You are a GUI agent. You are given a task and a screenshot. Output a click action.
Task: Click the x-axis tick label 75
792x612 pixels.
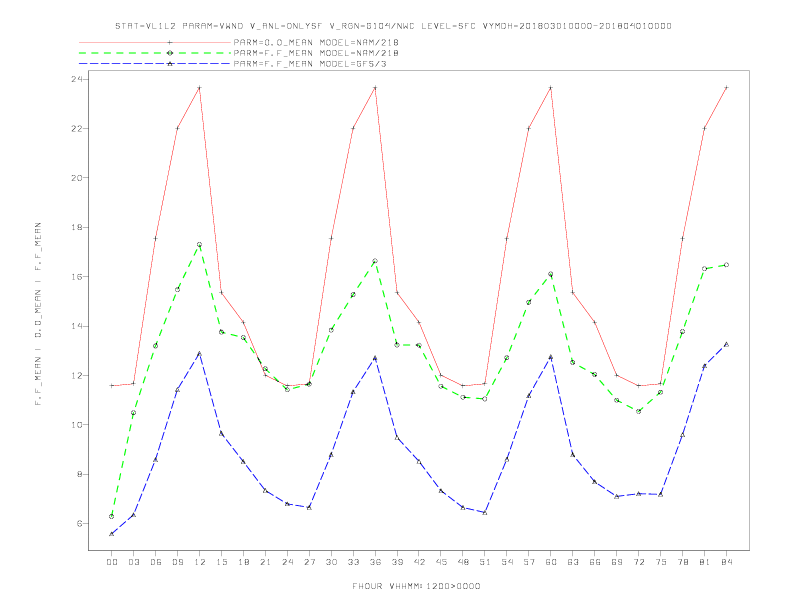(x=661, y=562)
